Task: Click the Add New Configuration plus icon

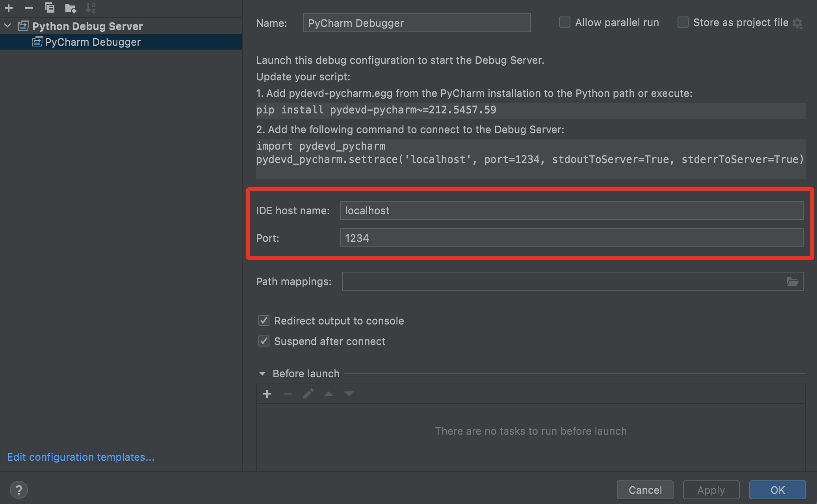Action: (9, 7)
